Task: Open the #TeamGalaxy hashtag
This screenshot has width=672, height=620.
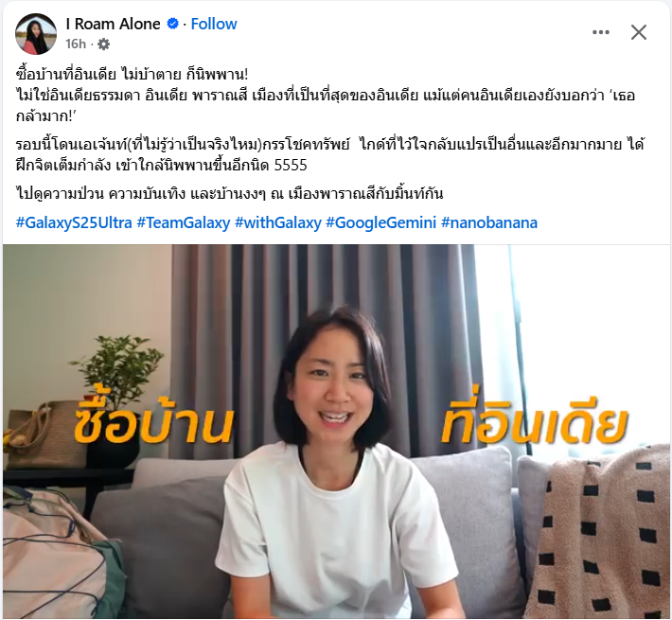Action: (x=184, y=222)
